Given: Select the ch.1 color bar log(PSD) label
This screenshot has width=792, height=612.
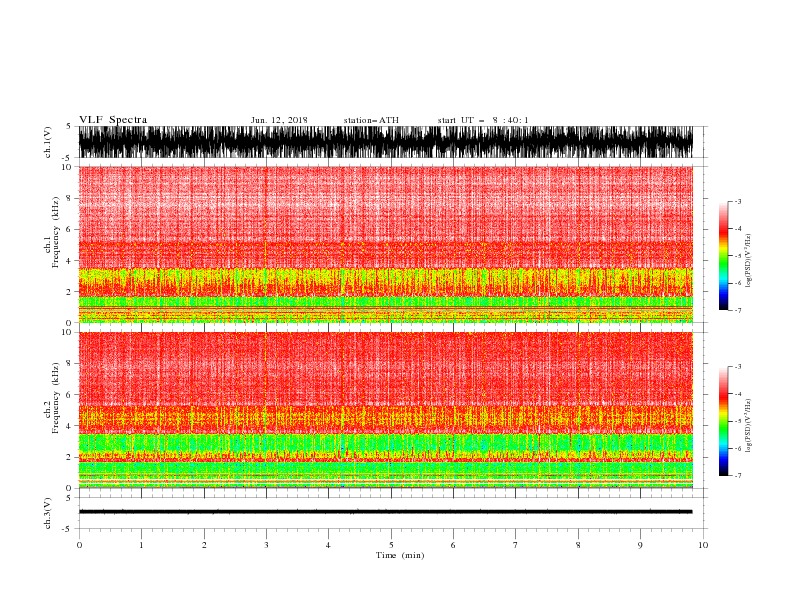Looking at the screenshot, I should pyautogui.click(x=748, y=261).
